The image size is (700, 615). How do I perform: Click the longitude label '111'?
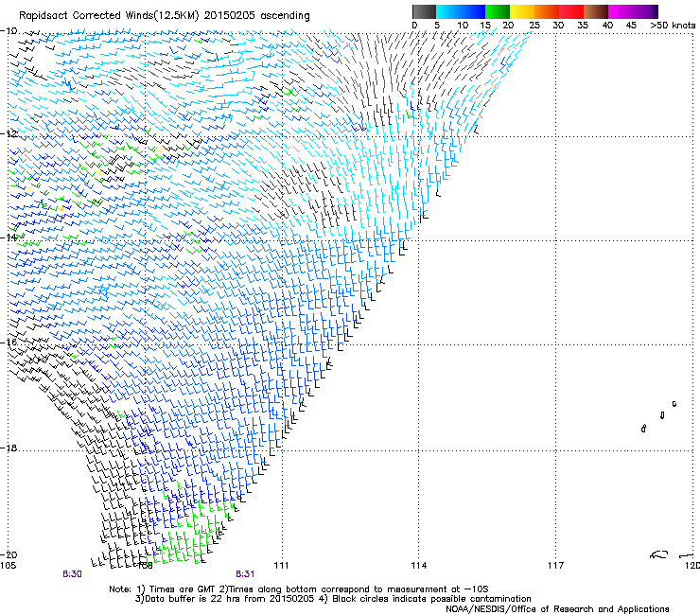pyautogui.click(x=281, y=566)
